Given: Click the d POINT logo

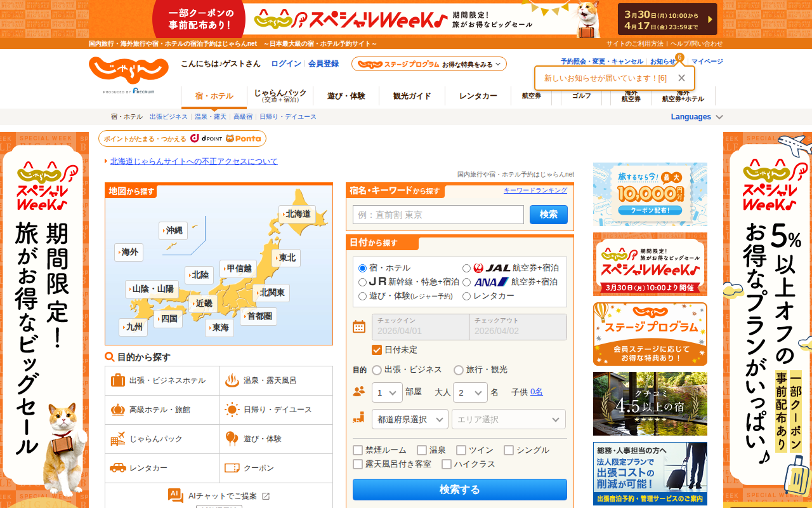Looking at the screenshot, I should pyautogui.click(x=206, y=138).
